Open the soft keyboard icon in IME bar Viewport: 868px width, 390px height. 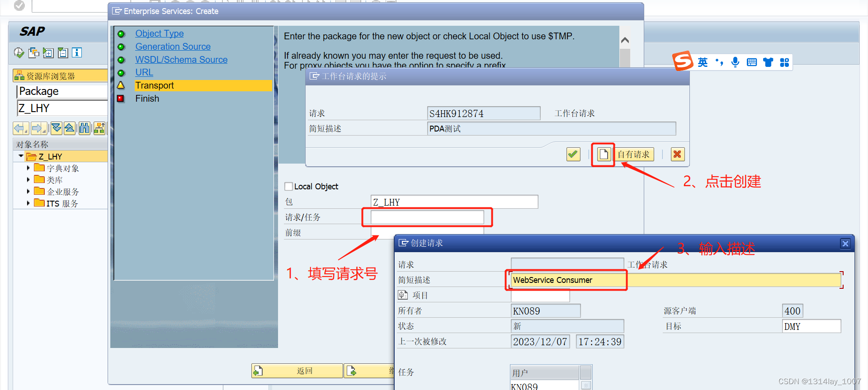click(752, 62)
